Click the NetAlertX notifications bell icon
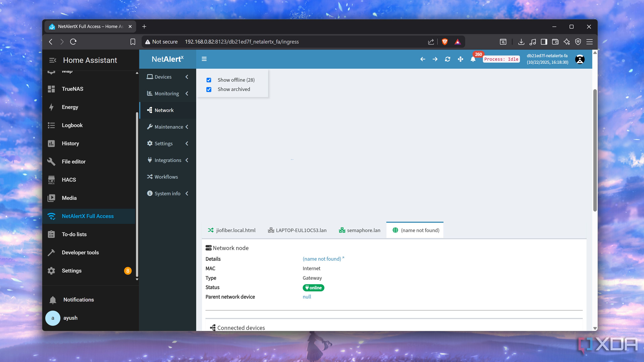This screenshot has width=644, height=362. tap(473, 59)
